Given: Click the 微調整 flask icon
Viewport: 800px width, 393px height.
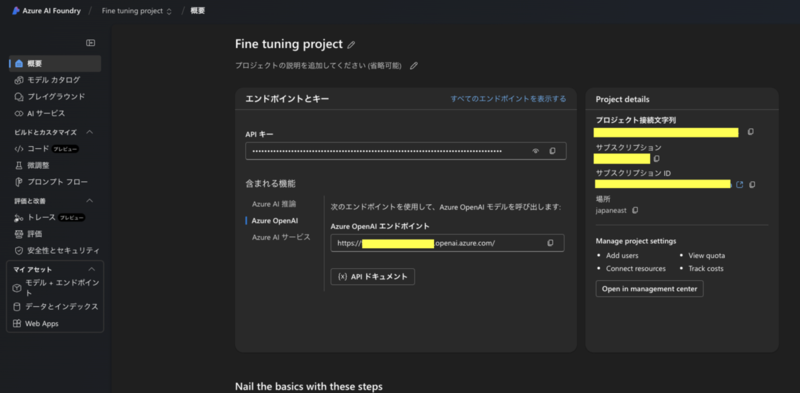Looking at the screenshot, I should pyautogui.click(x=19, y=165).
